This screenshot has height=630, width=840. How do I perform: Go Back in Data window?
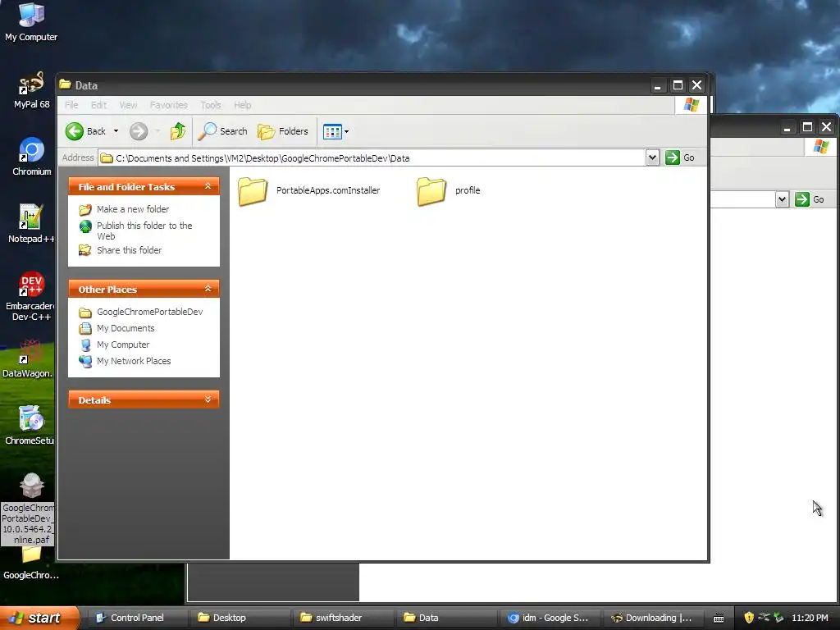[x=85, y=131]
